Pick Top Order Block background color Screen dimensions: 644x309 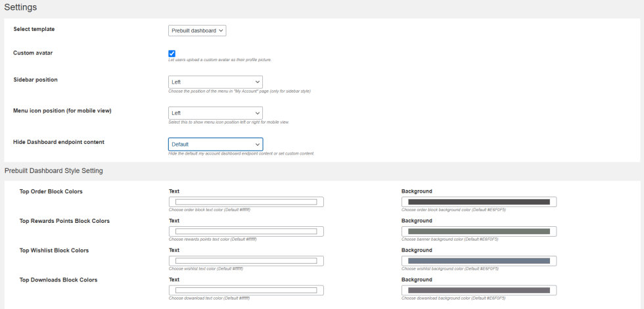click(x=479, y=202)
